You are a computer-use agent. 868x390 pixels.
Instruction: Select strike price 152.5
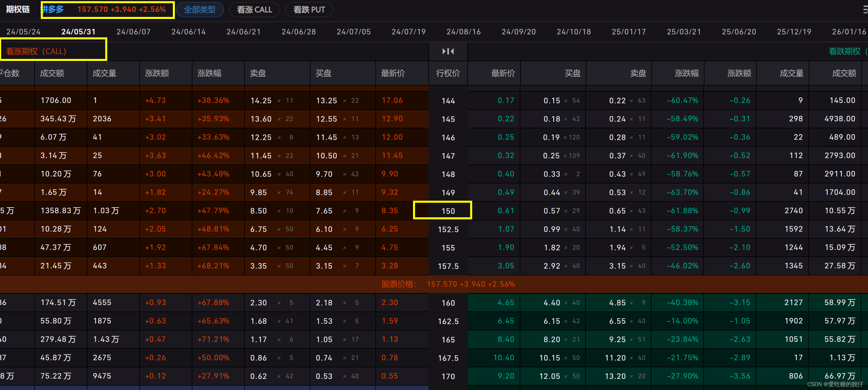pos(448,229)
